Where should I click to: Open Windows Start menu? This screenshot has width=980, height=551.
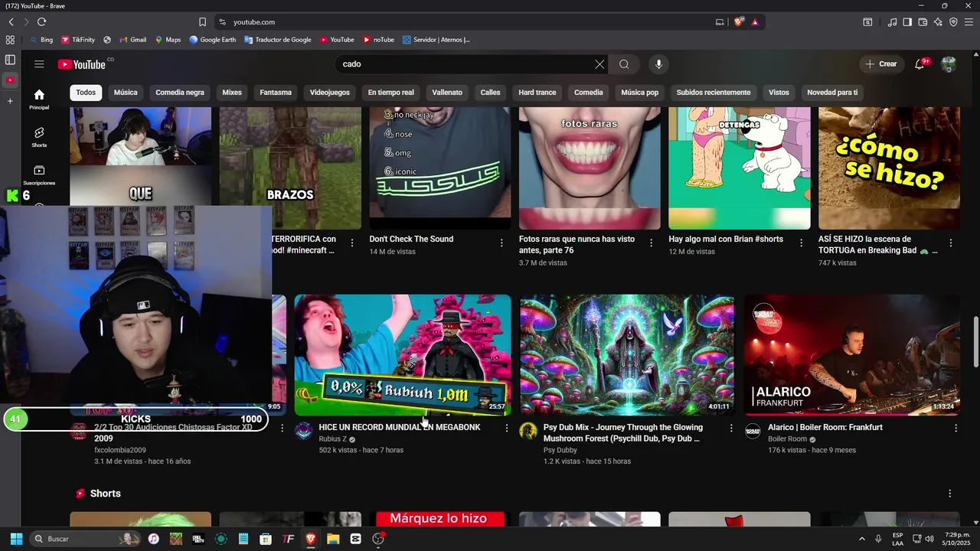click(16, 539)
